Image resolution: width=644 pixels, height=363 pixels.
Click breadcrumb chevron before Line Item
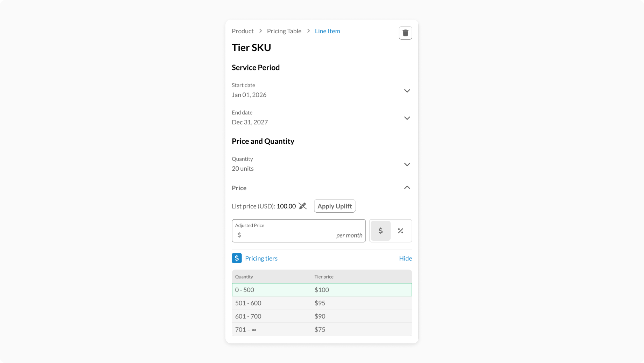(308, 31)
